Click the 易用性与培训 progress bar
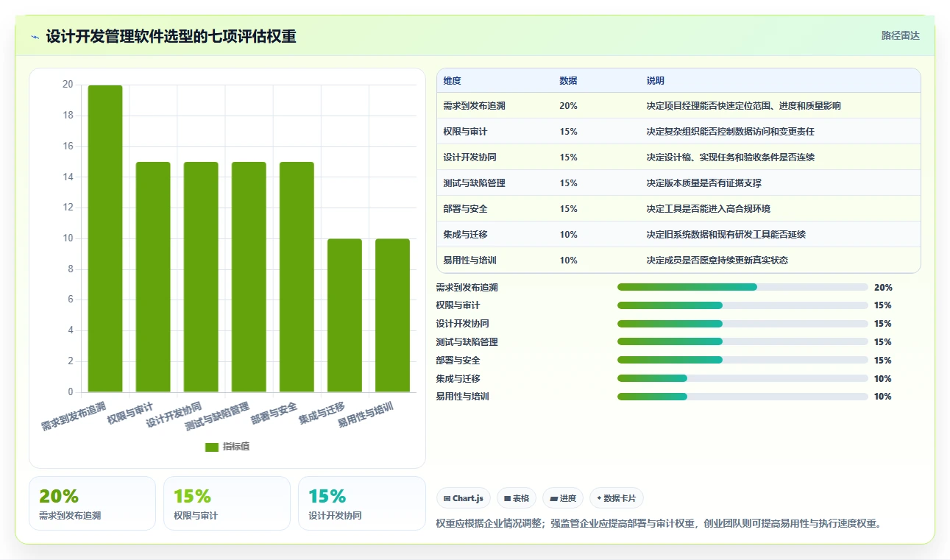The width and height of the screenshot is (950, 560). 742,397
